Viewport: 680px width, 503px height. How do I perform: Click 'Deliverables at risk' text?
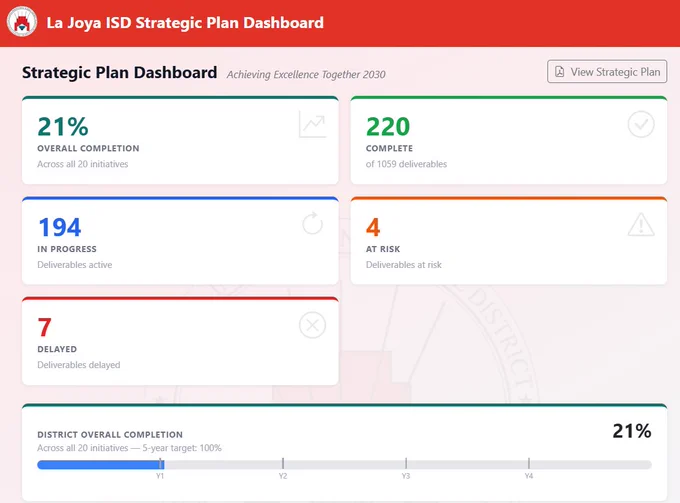click(x=404, y=265)
